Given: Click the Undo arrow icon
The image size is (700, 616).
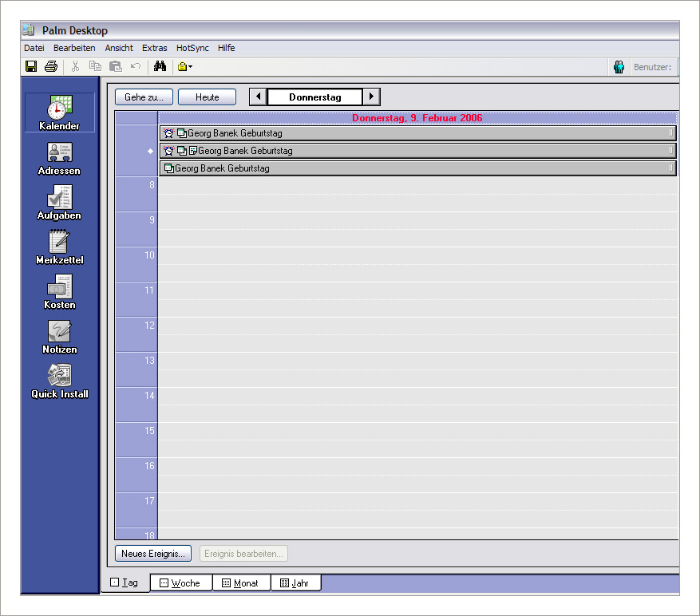Looking at the screenshot, I should (x=136, y=66).
